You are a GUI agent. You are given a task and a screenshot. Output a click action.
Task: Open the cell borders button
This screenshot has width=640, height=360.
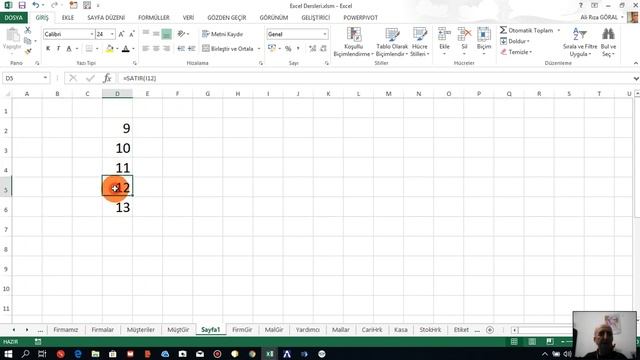89,49
